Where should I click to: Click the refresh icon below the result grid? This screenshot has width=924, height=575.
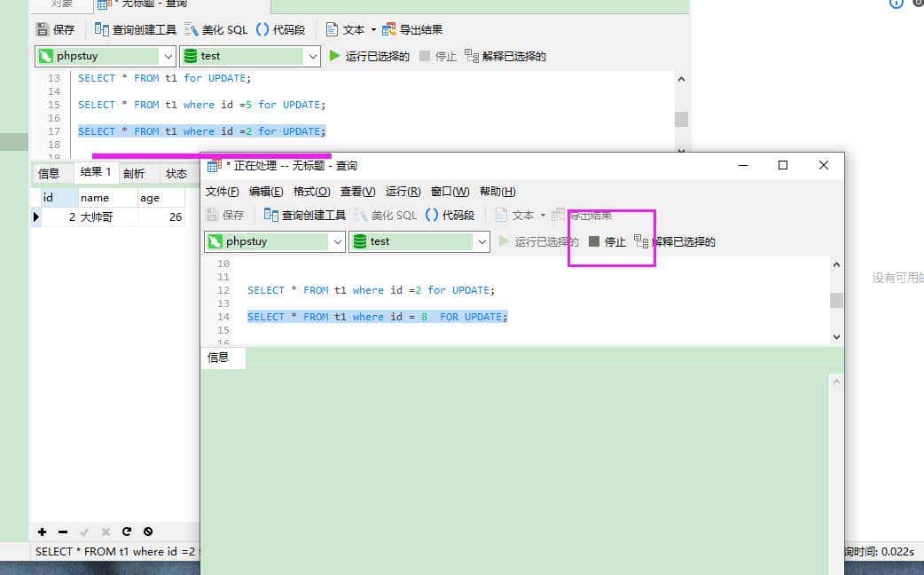click(x=129, y=532)
